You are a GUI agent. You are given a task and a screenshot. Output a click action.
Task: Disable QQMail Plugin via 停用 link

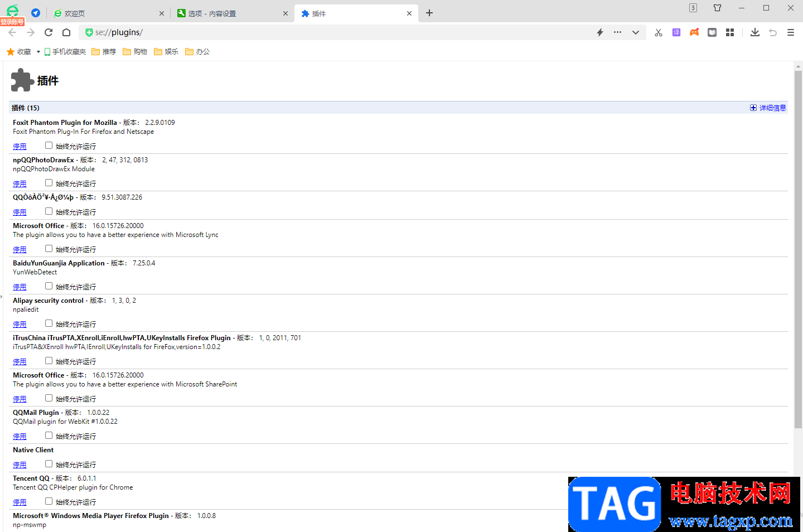coord(20,437)
